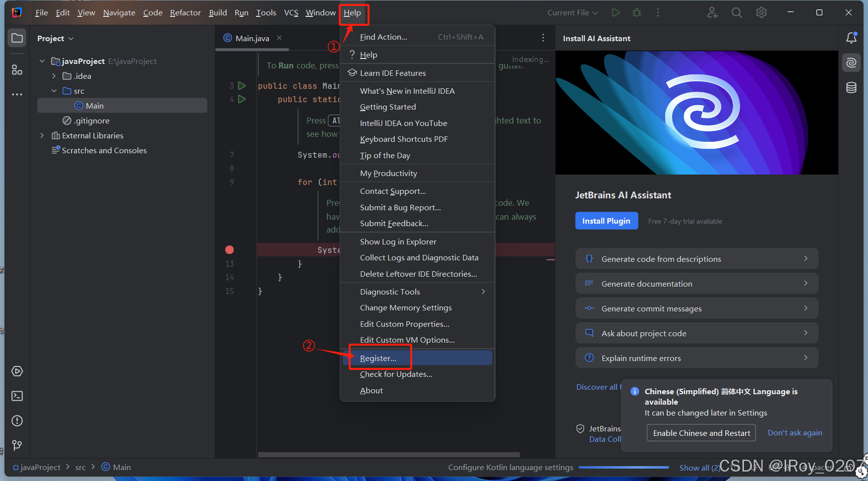Image resolution: width=868 pixels, height=481 pixels.
Task: Click the More tool windows ellipsis icon
Action: click(17, 94)
